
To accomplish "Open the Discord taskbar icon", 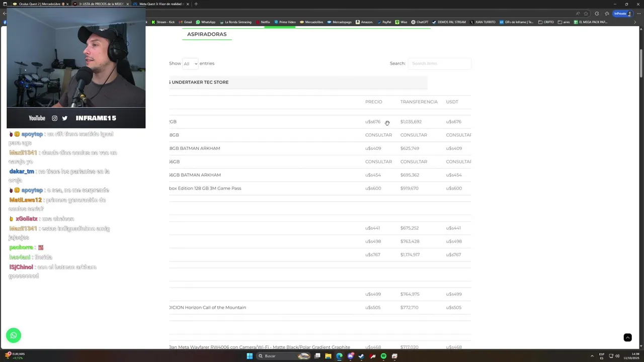I will tap(350, 356).
